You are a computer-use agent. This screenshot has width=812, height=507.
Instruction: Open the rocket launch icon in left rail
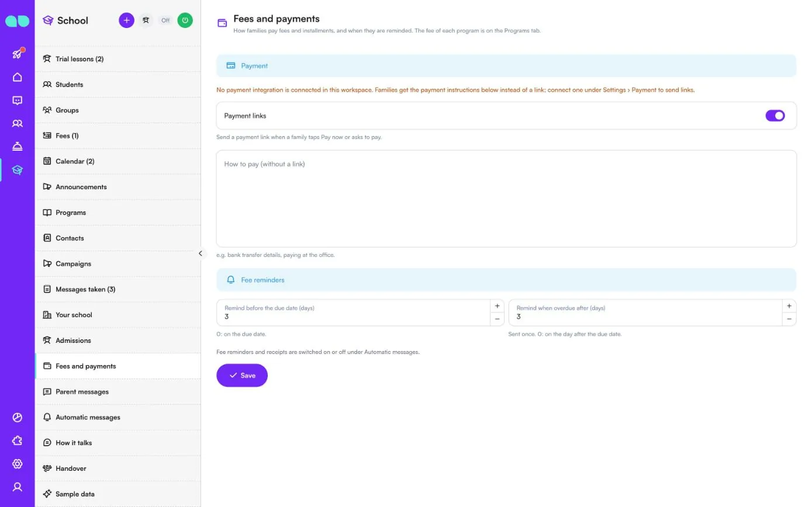[18, 54]
